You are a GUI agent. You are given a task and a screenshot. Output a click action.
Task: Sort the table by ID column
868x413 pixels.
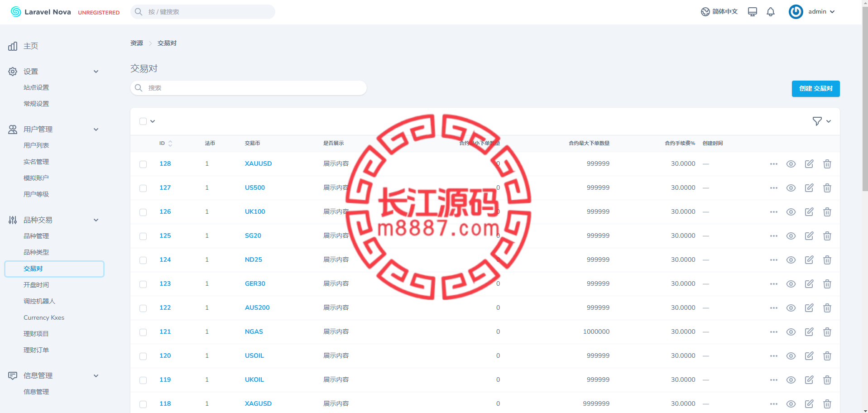166,143
